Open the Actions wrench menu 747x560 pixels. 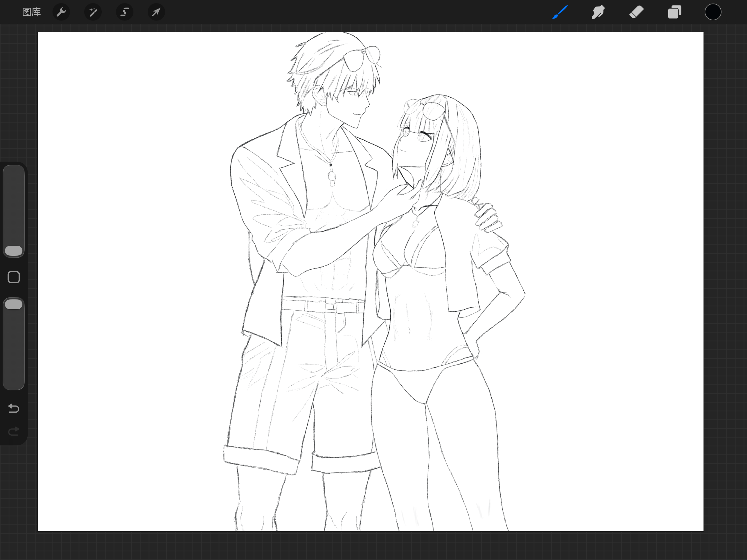coord(61,12)
